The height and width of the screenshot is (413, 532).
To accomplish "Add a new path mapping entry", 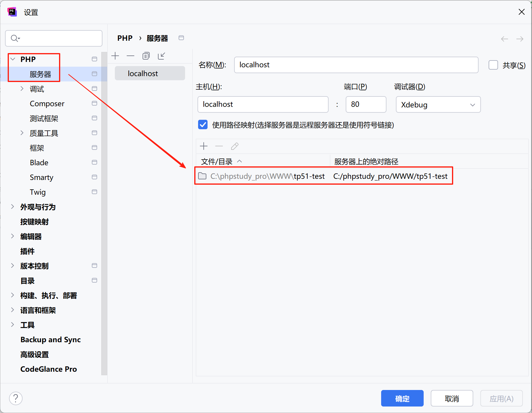I will click(x=204, y=146).
